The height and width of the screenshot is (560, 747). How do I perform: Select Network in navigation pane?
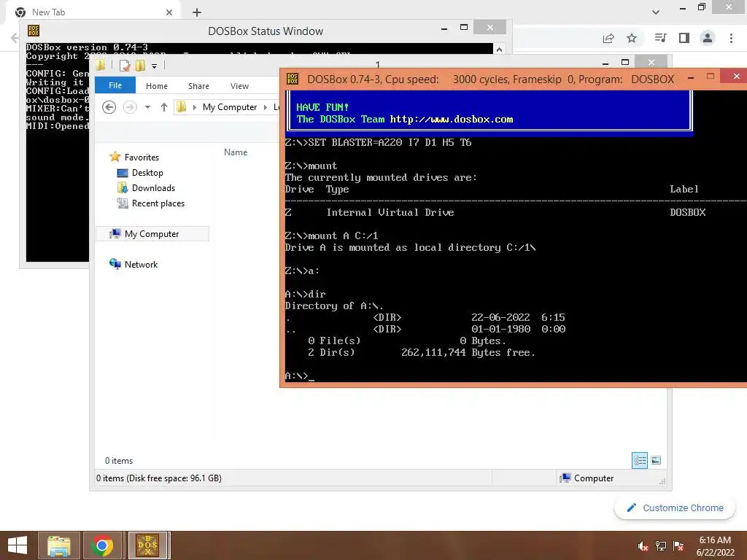click(x=141, y=264)
